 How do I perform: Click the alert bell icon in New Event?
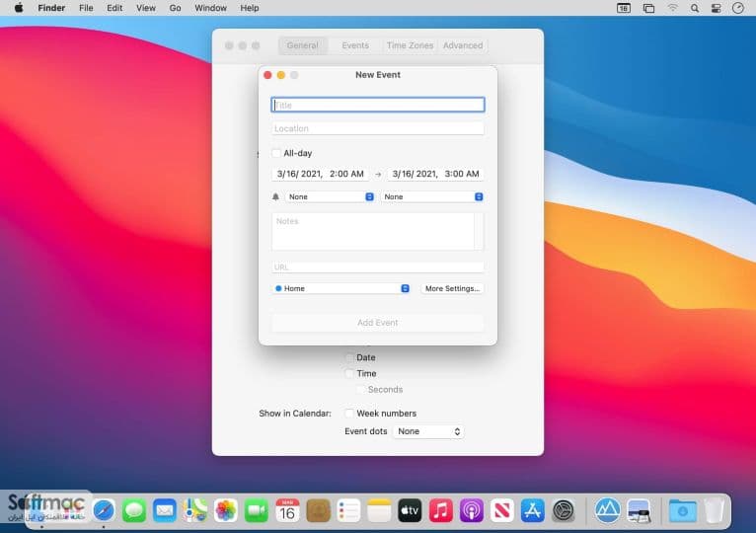pyautogui.click(x=275, y=196)
